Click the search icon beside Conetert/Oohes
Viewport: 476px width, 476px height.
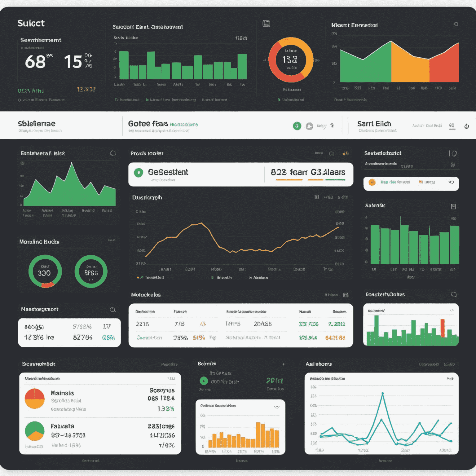tap(454, 294)
